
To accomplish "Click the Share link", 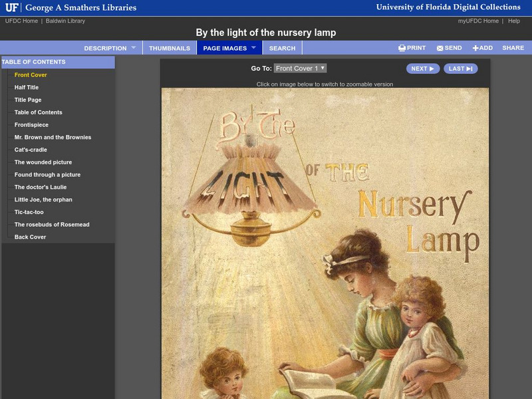I will pos(513,48).
